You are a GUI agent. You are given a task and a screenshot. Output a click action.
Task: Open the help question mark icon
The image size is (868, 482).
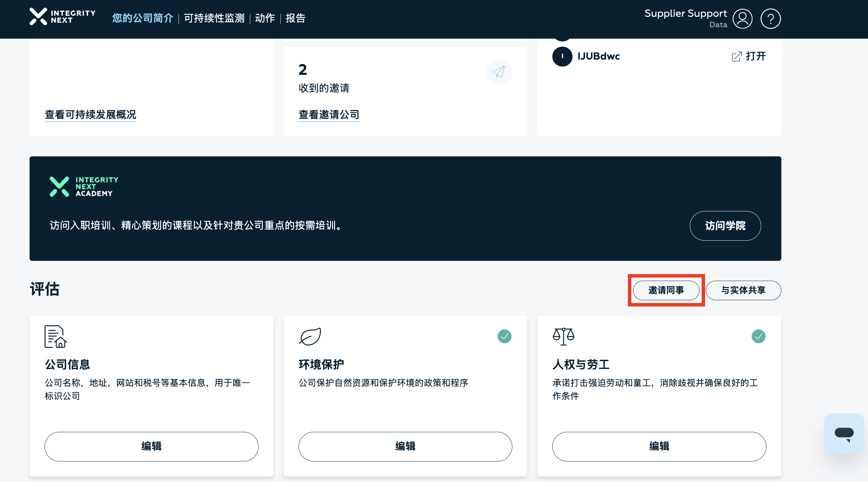[x=771, y=18]
